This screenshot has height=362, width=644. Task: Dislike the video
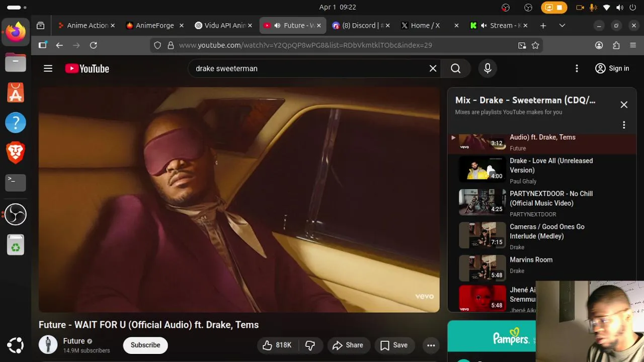coord(310,345)
